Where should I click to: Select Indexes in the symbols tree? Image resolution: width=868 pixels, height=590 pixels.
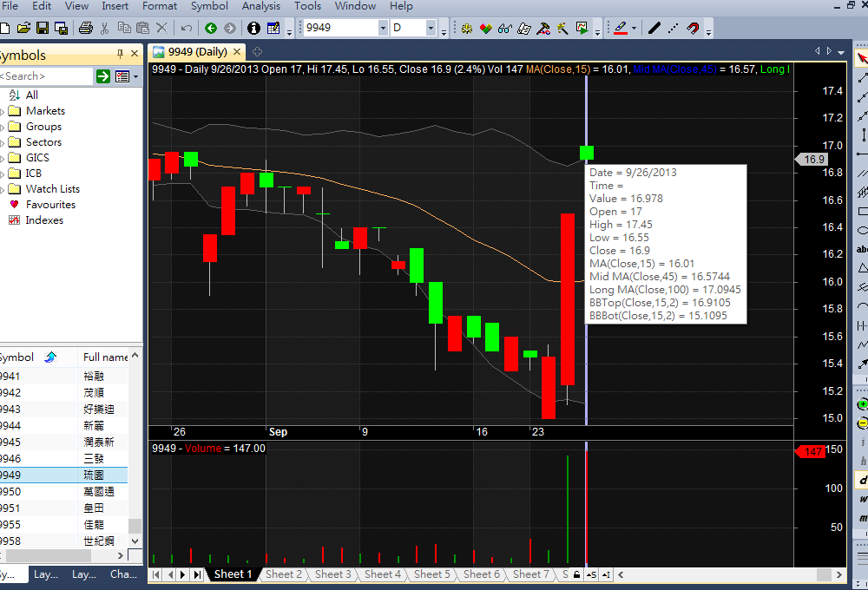tap(44, 220)
